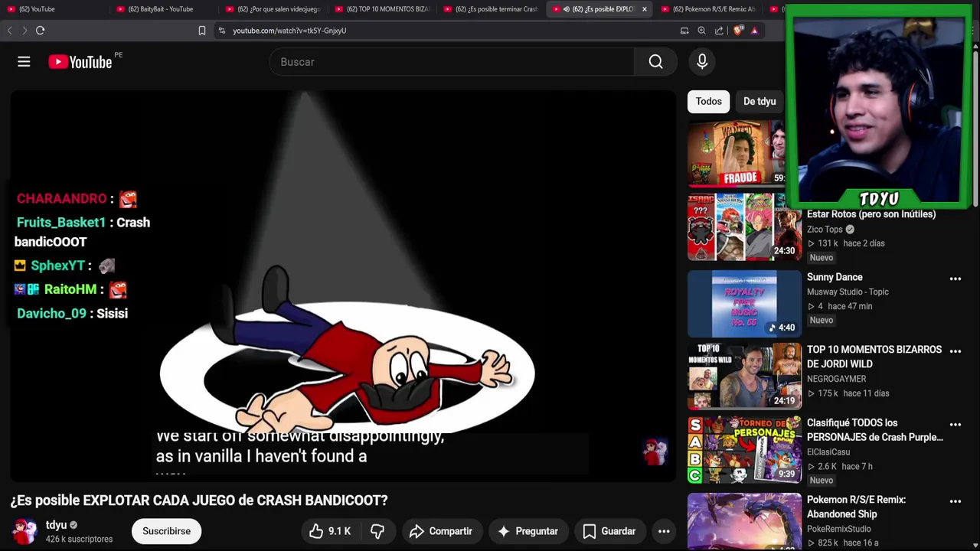Click the ElClasiCasu channel name
The image size is (980, 551).
pos(828,452)
